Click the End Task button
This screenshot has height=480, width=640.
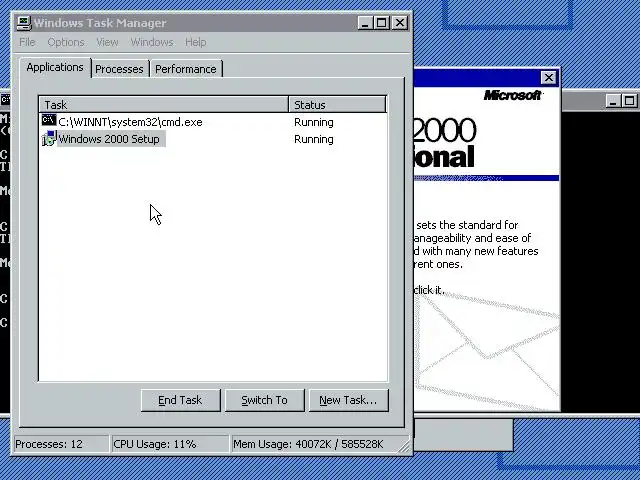(x=180, y=400)
